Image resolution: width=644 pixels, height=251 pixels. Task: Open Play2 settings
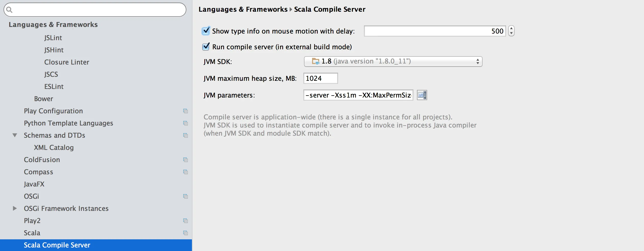tap(32, 221)
